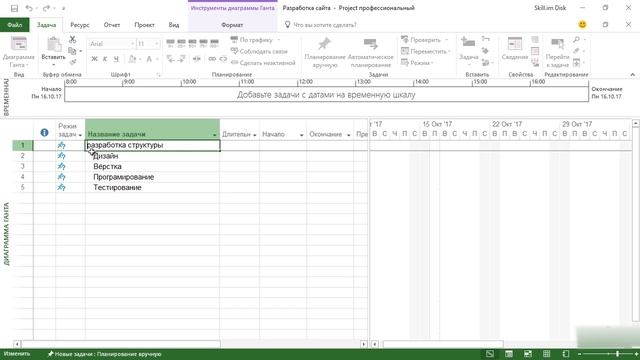Open the Окончание column filter dropdown

[349, 135]
